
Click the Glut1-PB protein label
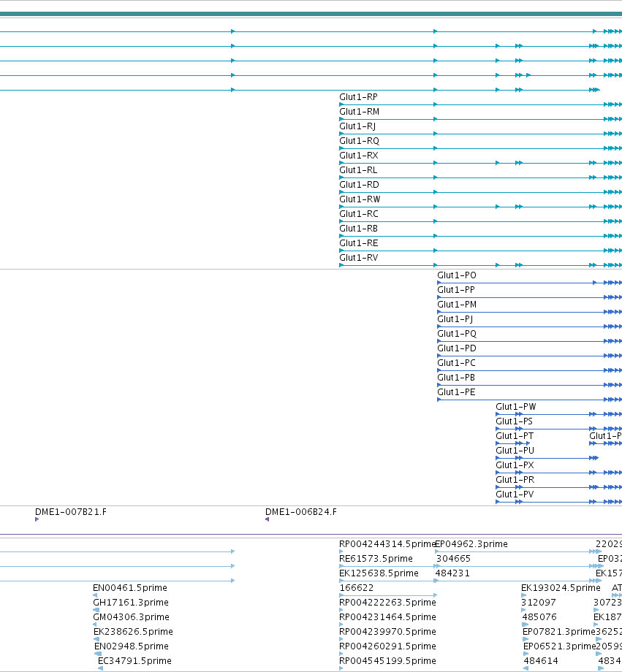(456, 377)
